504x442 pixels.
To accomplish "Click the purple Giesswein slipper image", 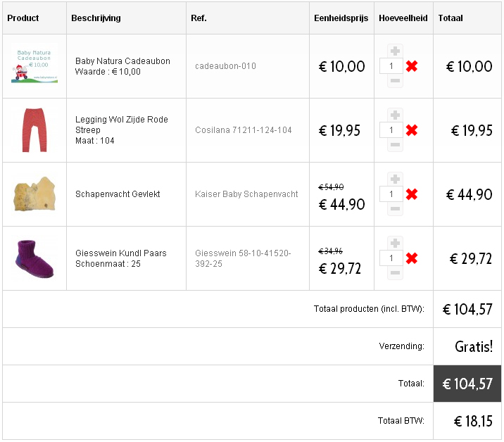I will pos(34,258).
